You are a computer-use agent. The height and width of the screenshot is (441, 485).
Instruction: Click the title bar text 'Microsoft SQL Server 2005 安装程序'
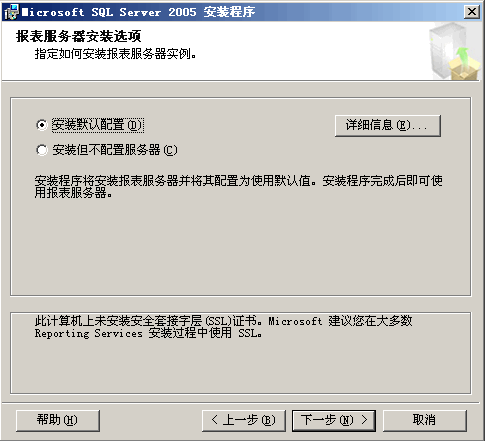click(x=139, y=12)
